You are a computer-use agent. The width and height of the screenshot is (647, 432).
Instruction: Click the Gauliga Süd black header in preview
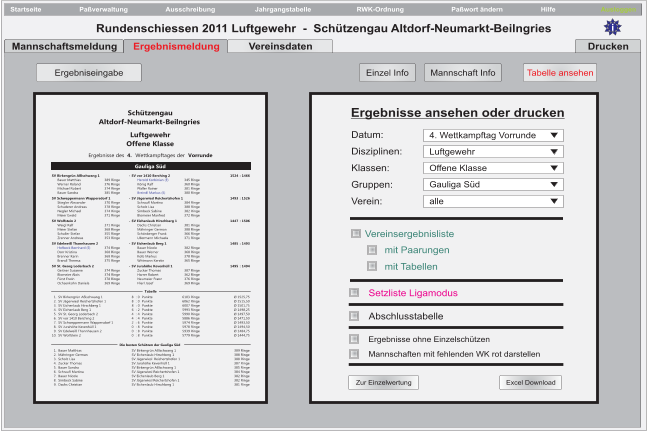point(151,166)
